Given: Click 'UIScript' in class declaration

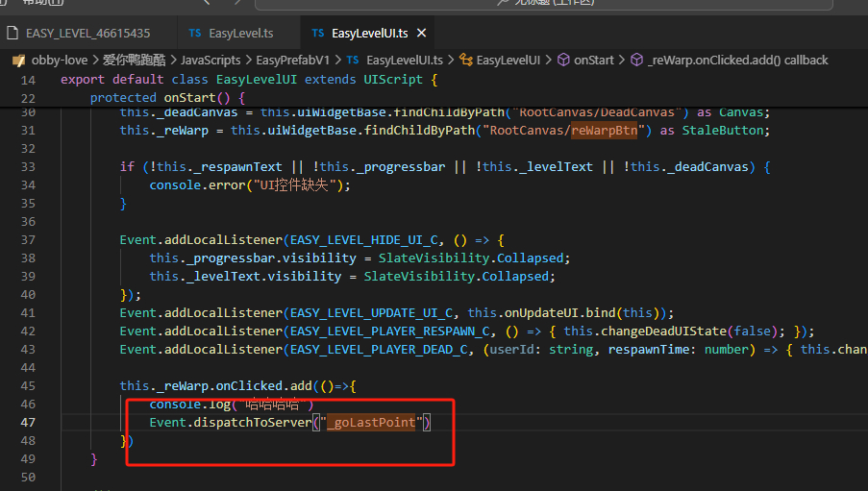Looking at the screenshot, I should [393, 80].
